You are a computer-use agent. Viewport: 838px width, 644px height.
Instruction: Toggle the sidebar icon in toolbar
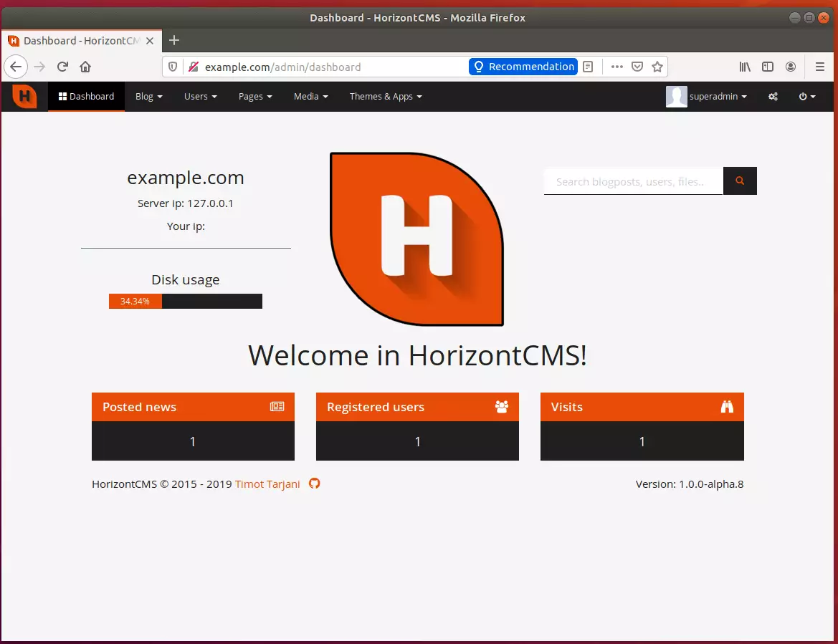[768, 67]
